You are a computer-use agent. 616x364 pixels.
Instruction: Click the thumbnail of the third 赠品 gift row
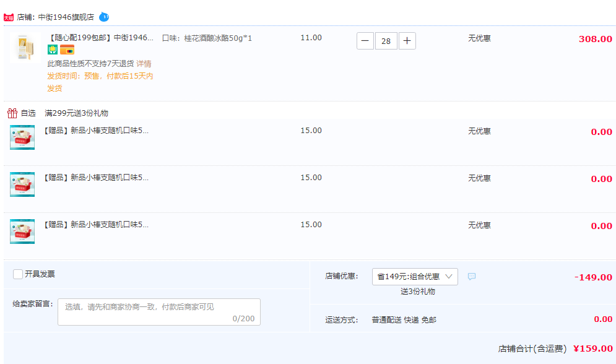click(22, 232)
